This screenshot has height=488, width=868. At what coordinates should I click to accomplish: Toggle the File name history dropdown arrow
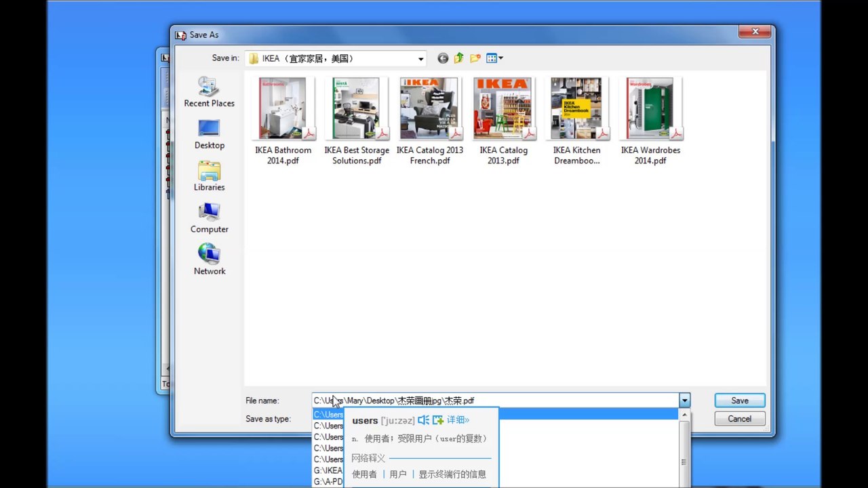tap(684, 401)
